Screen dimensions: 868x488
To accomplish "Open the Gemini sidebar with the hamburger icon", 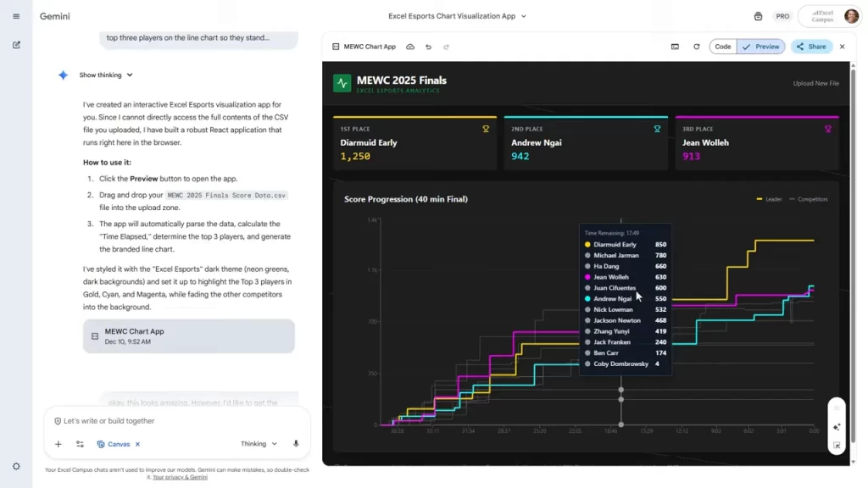I will click(15, 15).
